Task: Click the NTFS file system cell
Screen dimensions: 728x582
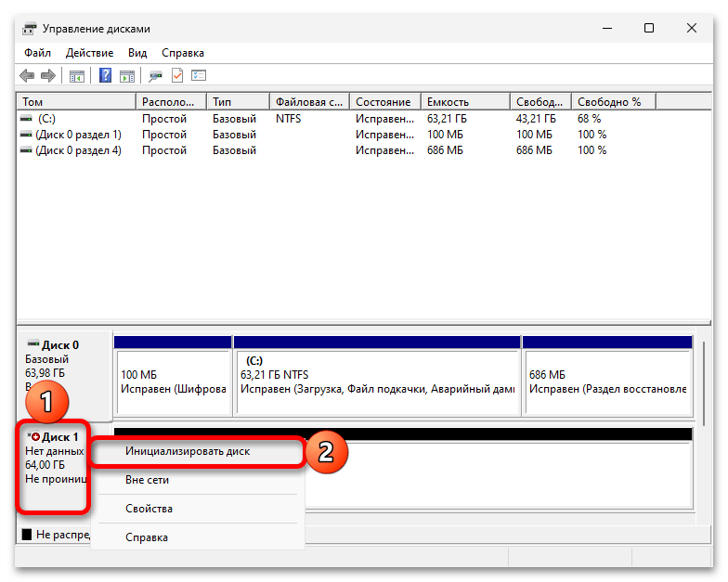Action: 288,119
